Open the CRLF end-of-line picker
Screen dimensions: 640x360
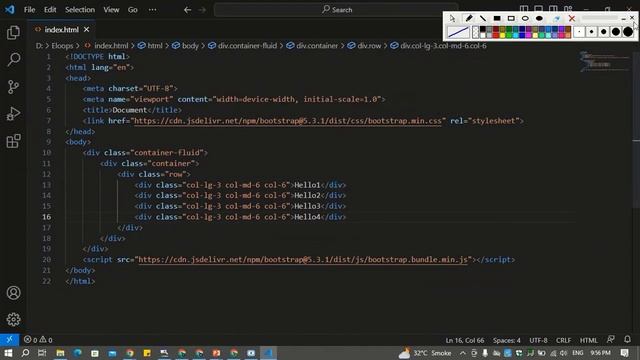[x=563, y=340]
